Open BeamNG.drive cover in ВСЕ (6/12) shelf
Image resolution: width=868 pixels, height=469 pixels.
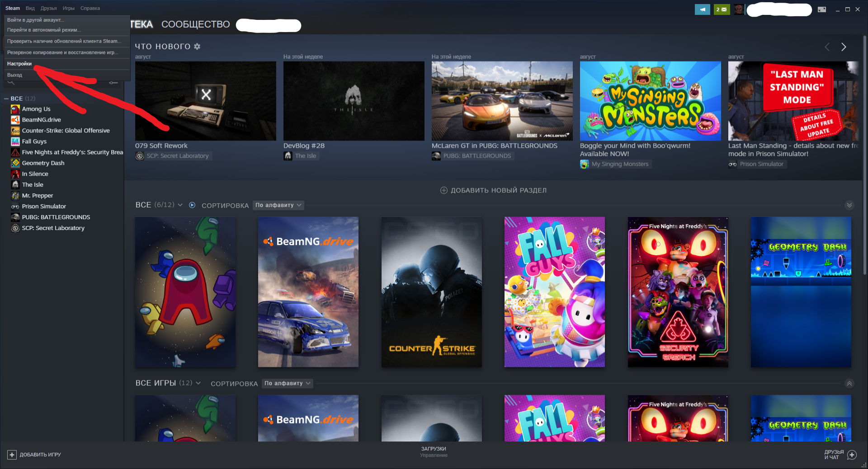click(308, 292)
